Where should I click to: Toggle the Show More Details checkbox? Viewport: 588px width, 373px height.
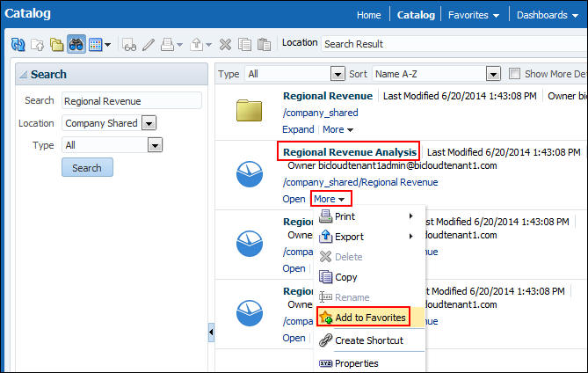514,74
